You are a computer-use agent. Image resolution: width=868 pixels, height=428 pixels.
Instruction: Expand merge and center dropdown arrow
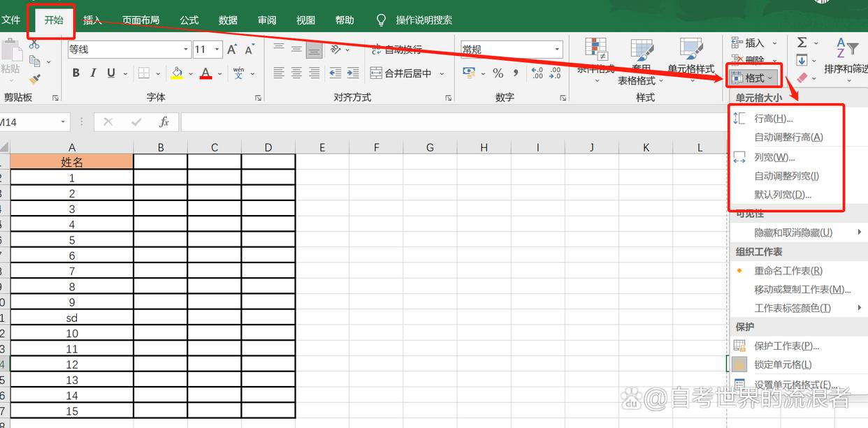(442, 73)
